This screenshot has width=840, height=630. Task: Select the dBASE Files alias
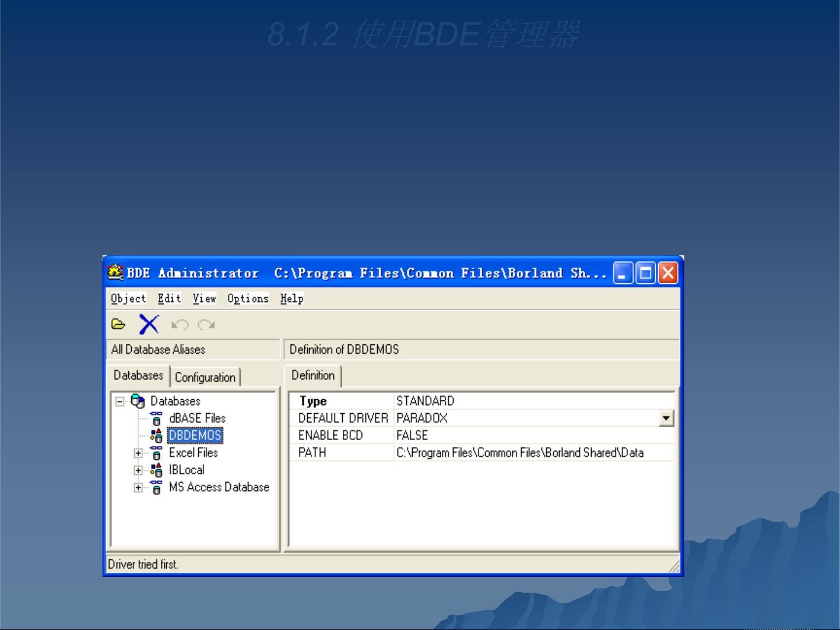197,418
